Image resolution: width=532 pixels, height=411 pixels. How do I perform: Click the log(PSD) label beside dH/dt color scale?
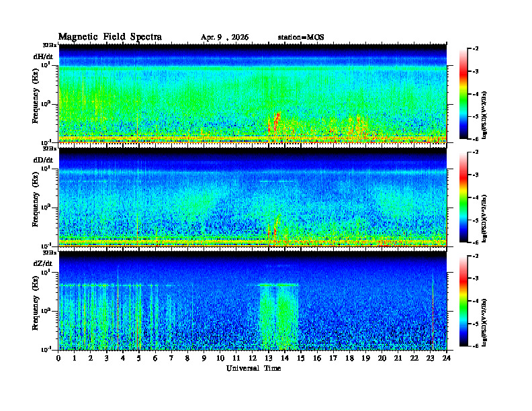click(484, 115)
